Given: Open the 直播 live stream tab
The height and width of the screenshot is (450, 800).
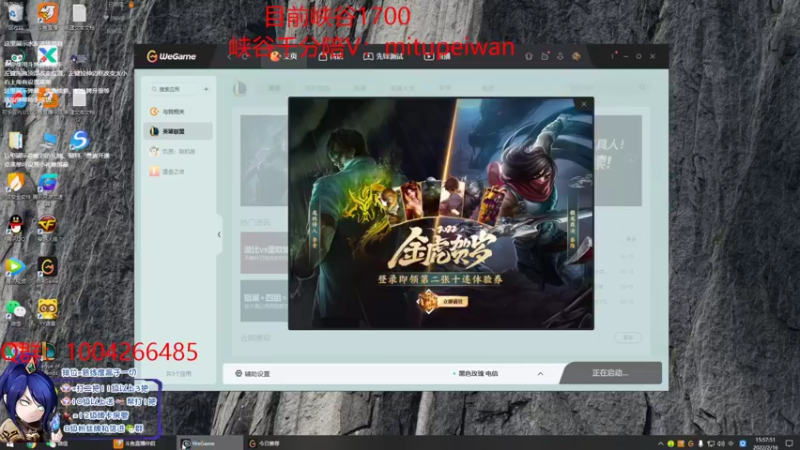Looking at the screenshot, I should pos(438,57).
